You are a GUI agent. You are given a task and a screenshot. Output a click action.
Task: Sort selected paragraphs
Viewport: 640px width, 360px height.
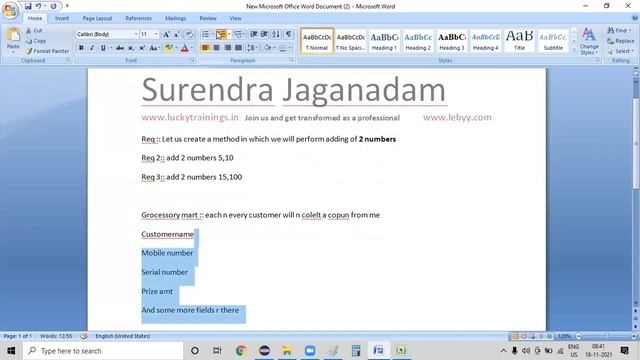pyautogui.click(x=276, y=34)
